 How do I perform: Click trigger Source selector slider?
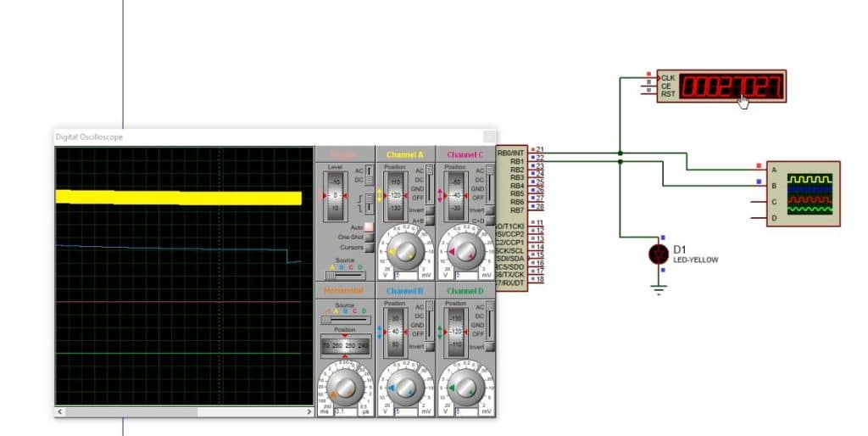tap(345, 274)
